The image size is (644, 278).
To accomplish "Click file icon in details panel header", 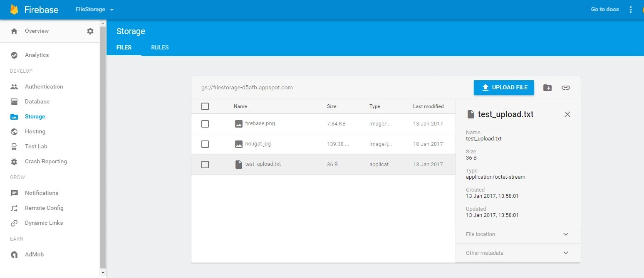I will click(471, 114).
